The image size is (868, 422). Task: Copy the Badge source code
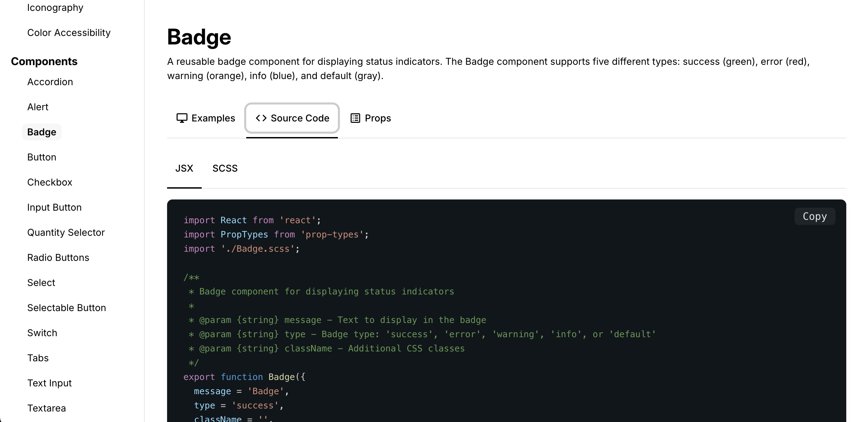pyautogui.click(x=815, y=216)
